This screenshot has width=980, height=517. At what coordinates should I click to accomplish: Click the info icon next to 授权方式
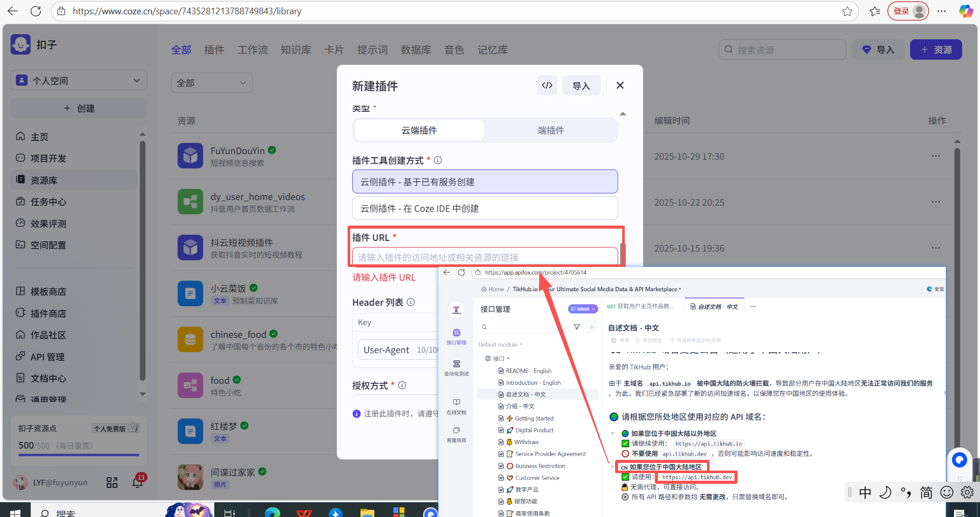402,385
